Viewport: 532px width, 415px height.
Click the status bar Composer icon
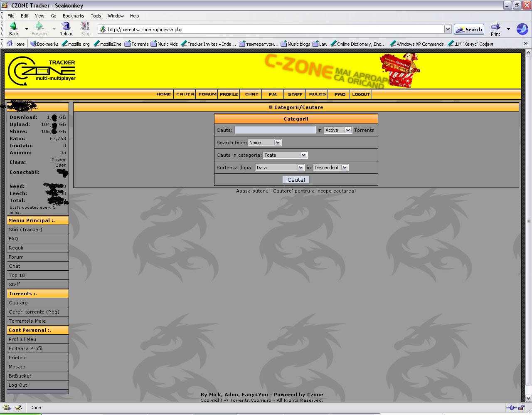pos(18,408)
